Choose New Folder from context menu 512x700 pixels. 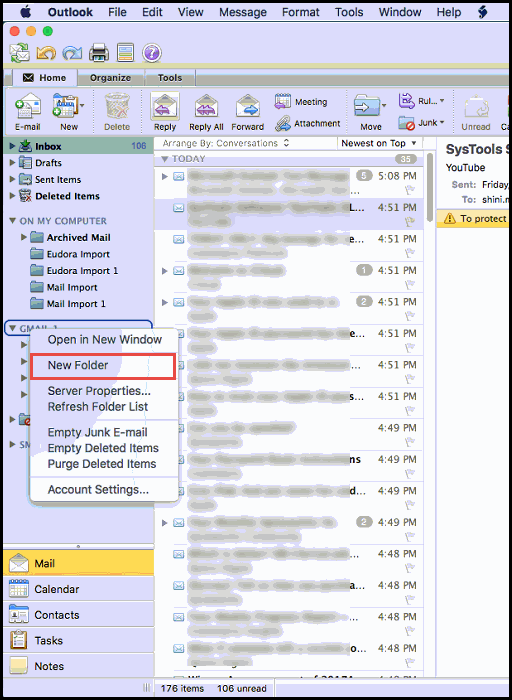[104, 366]
